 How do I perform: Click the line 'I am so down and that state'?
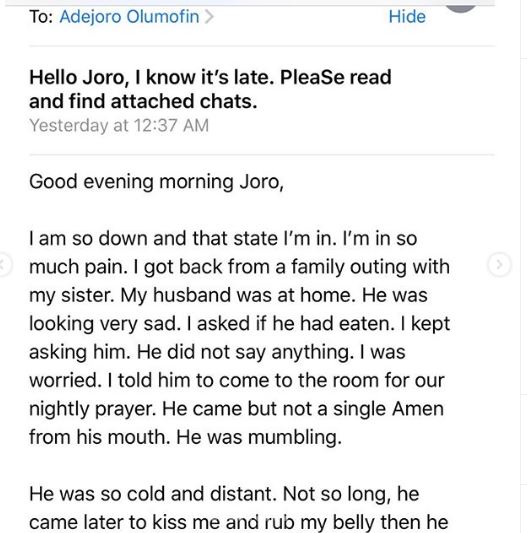[223, 238]
